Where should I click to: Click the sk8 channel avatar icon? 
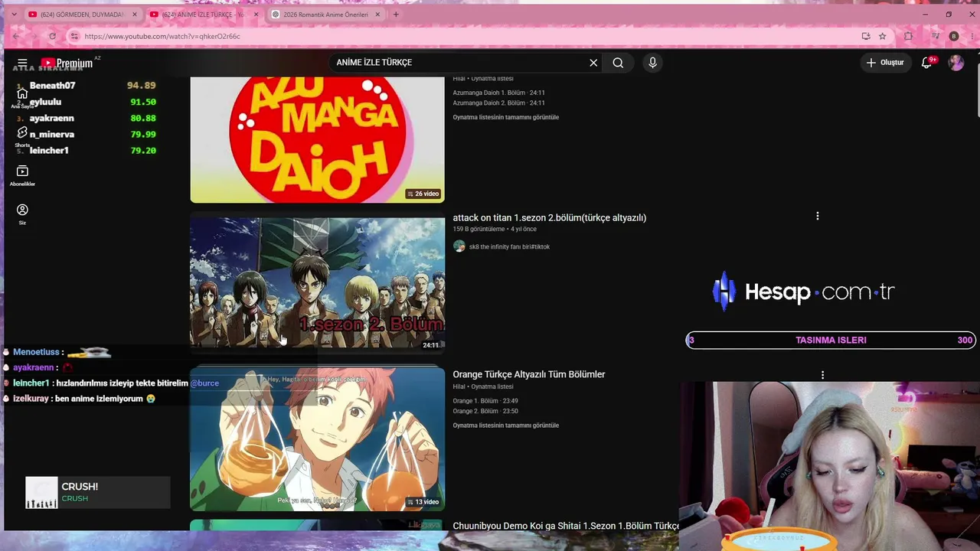click(x=459, y=246)
